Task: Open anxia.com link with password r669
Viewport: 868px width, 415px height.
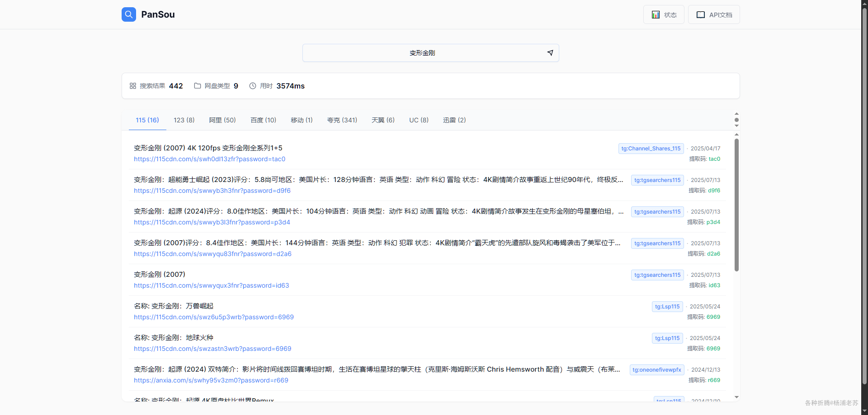Action: [211, 380]
